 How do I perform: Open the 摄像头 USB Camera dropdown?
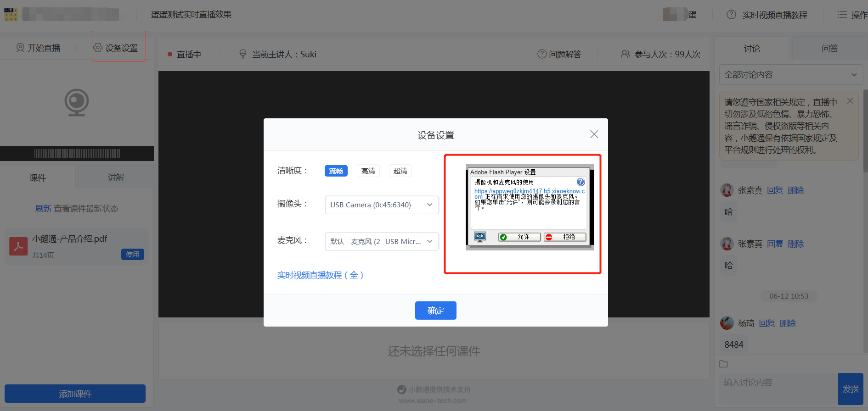[381, 205]
